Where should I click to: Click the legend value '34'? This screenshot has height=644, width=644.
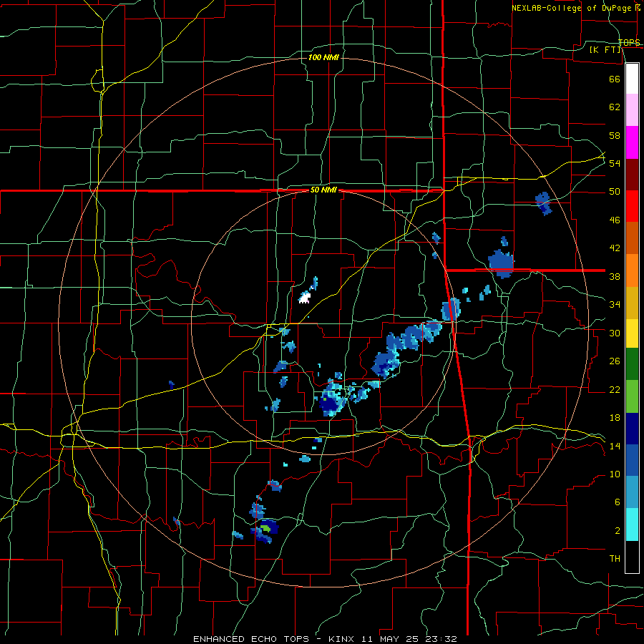(615, 304)
